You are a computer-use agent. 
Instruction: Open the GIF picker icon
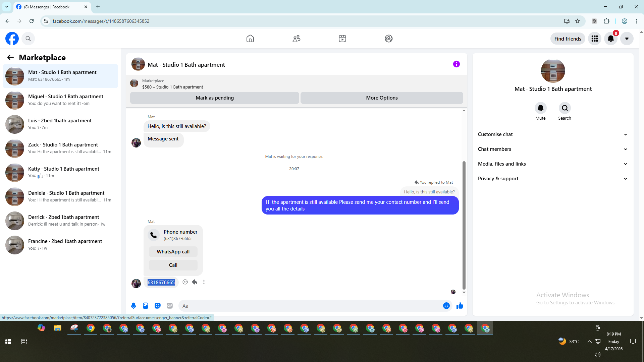[170, 306]
